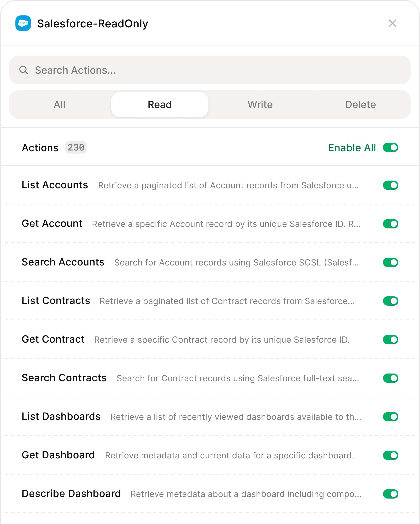Select the Search Accounts action title
The image size is (420, 524).
63,262
